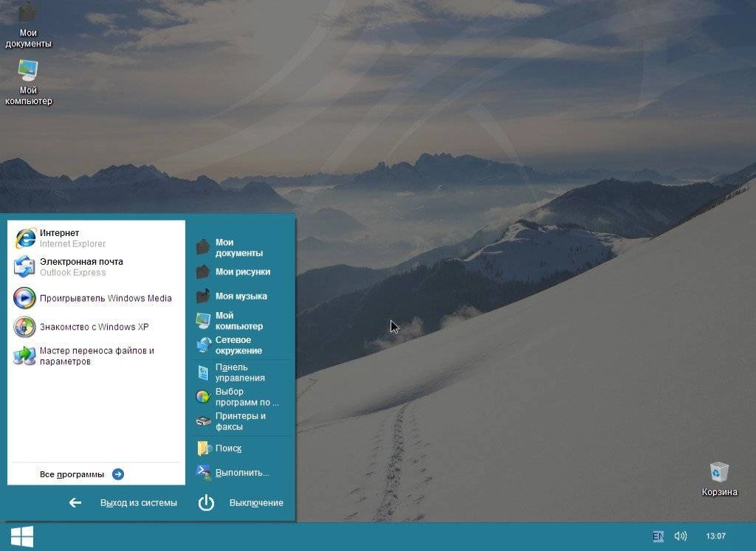Click the Поиск label

pos(228,448)
